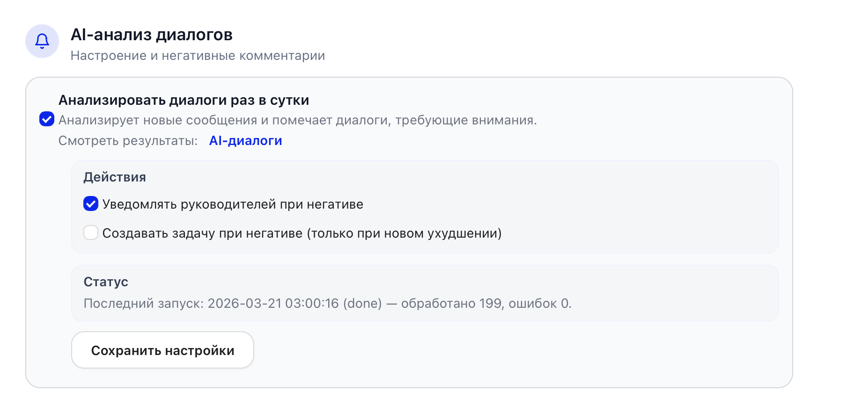Click the Статус section heading

pos(106,282)
